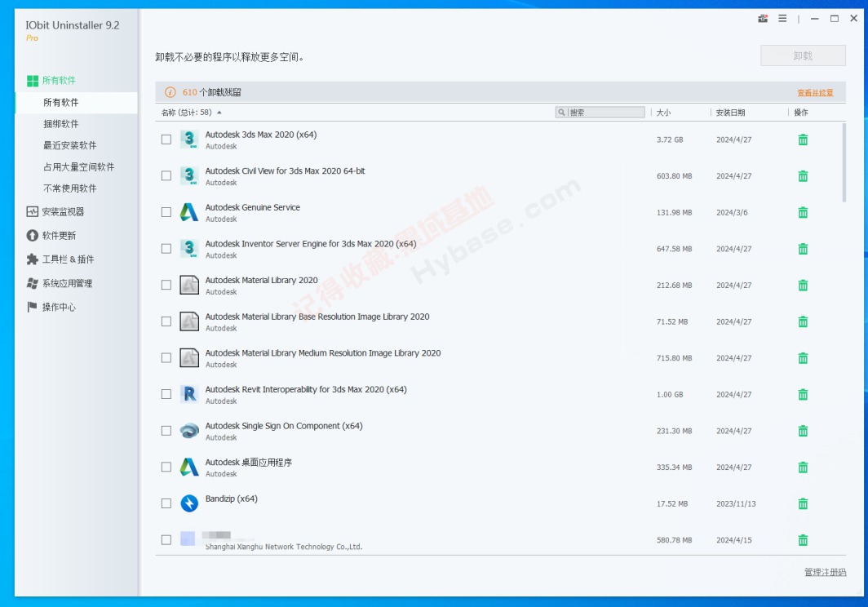Viewport: 868px width, 607px height.
Task: Check the box for Autodesk Inventor Server Engine
Action: pyautogui.click(x=166, y=249)
